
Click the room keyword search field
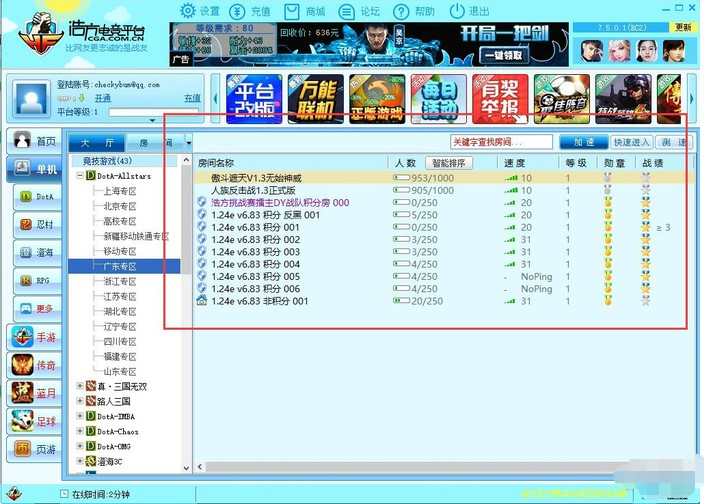point(501,142)
